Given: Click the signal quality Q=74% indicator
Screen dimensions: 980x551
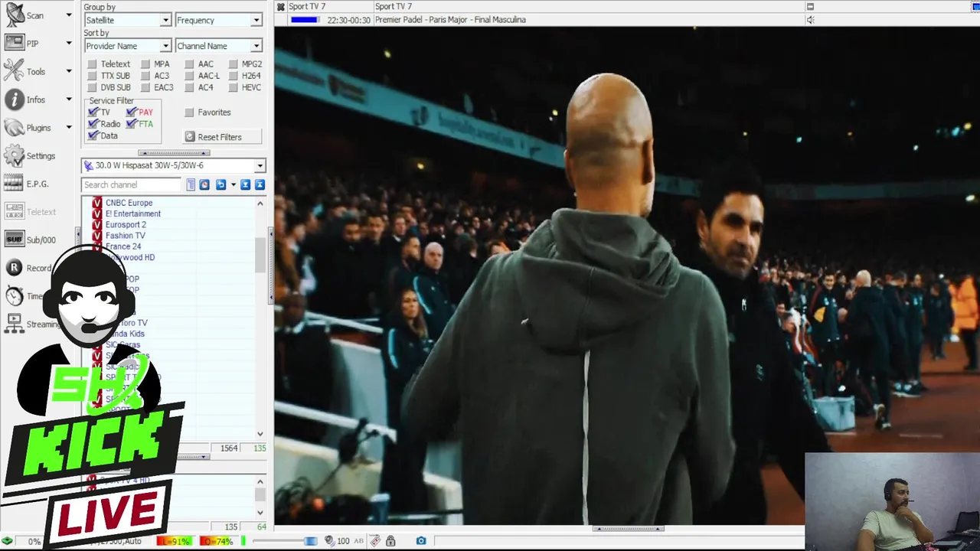Looking at the screenshot, I should (x=217, y=541).
